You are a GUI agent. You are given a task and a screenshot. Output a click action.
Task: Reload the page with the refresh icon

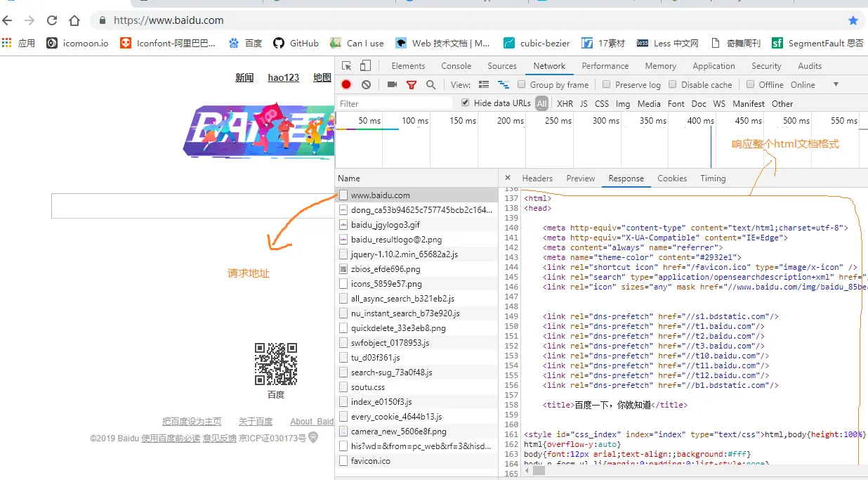click(51, 20)
